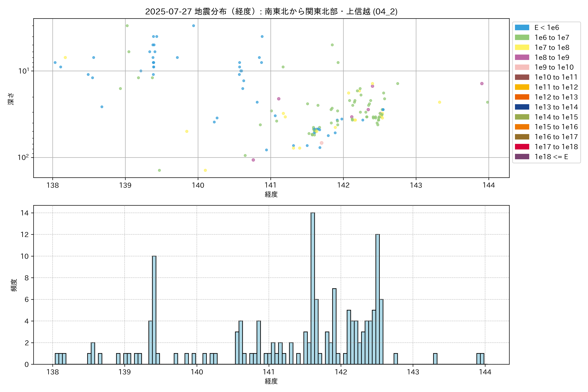This screenshot has width=588, height=392.
Task: Click the tallest histogram bar at frequency 14
Action: pyautogui.click(x=312, y=287)
